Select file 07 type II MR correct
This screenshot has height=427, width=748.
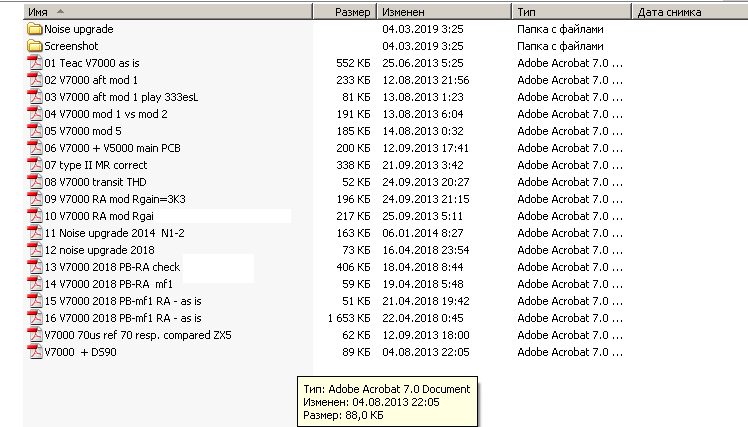[96, 165]
